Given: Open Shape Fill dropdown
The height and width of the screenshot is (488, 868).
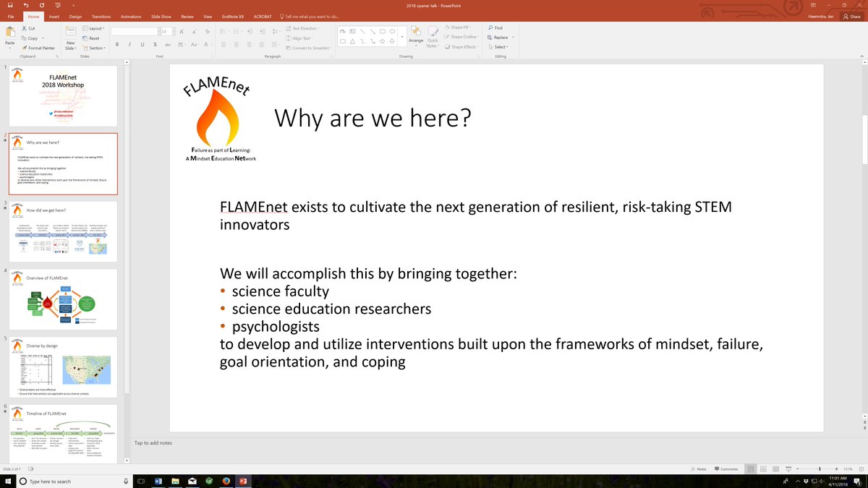Looking at the screenshot, I should [x=457, y=27].
